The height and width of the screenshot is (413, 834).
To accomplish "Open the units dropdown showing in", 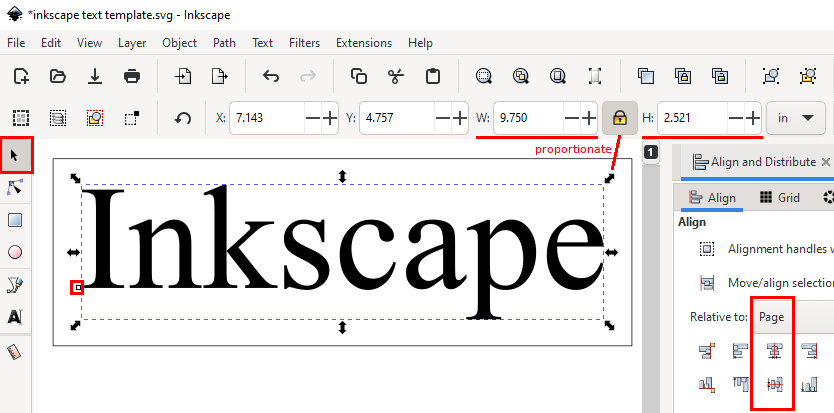I will [x=796, y=118].
